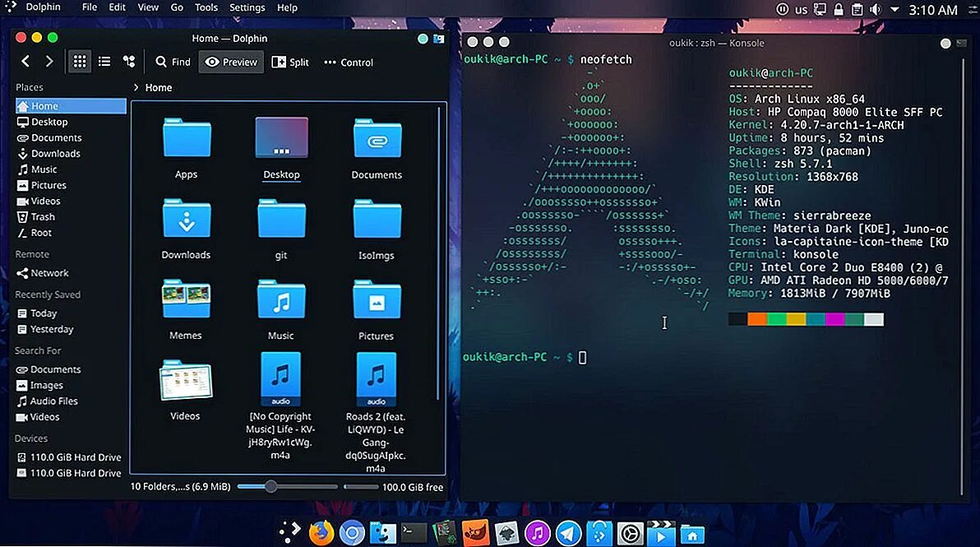The width and height of the screenshot is (980, 547).
Task: Open the purple music player in dock
Action: [x=537, y=533]
